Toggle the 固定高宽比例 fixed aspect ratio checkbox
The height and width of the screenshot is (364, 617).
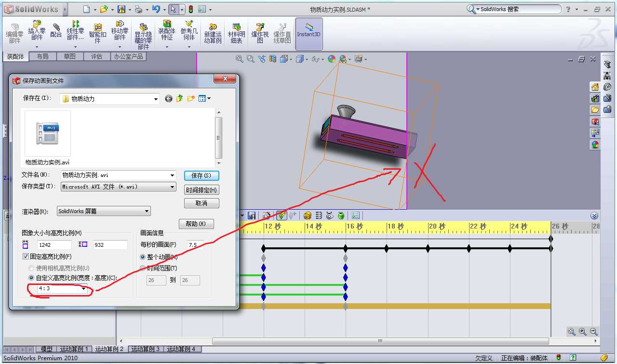tap(26, 256)
